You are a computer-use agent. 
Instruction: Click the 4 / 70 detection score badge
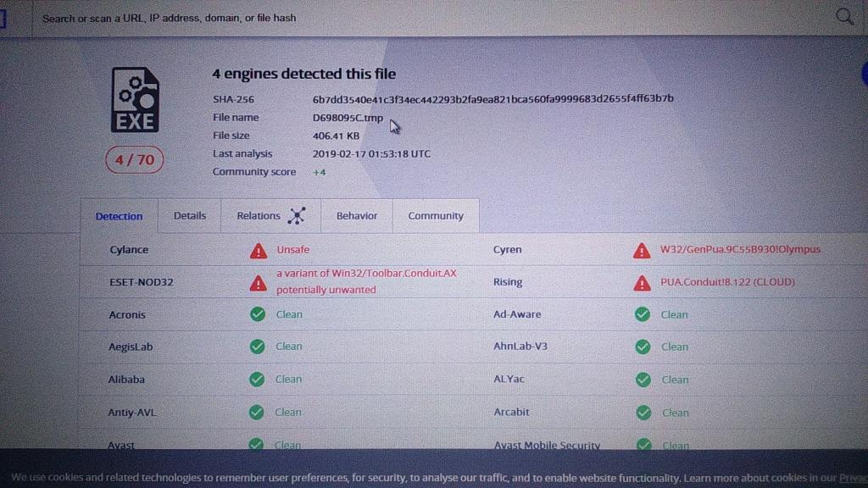[135, 160]
